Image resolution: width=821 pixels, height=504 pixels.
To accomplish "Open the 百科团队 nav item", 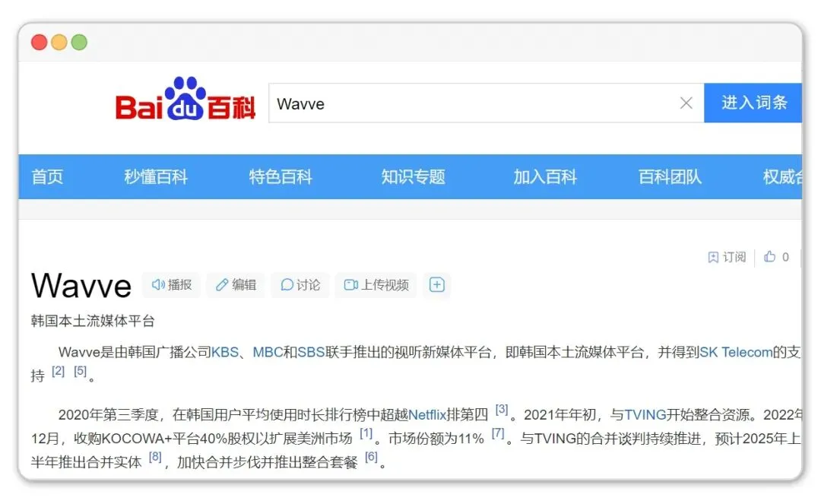I will tap(670, 177).
